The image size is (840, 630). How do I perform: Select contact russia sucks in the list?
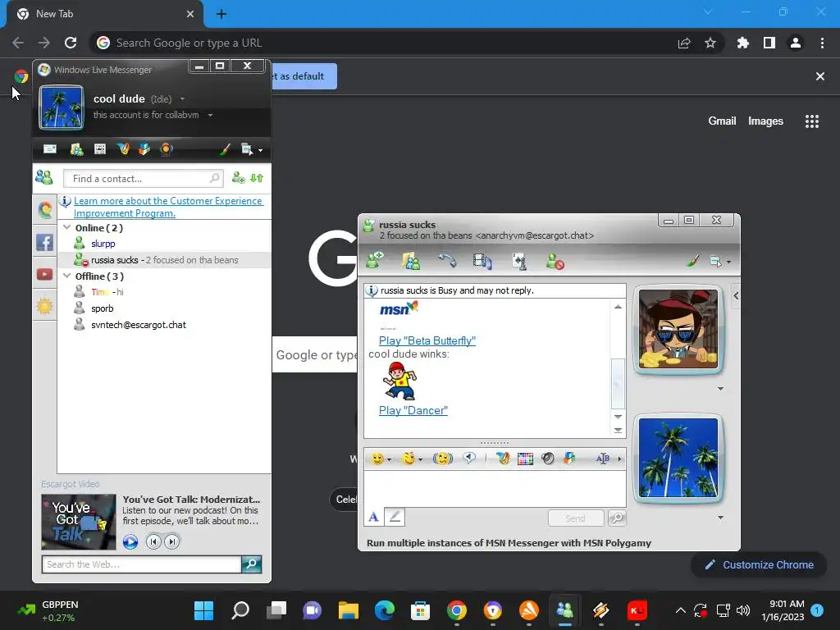(x=164, y=260)
